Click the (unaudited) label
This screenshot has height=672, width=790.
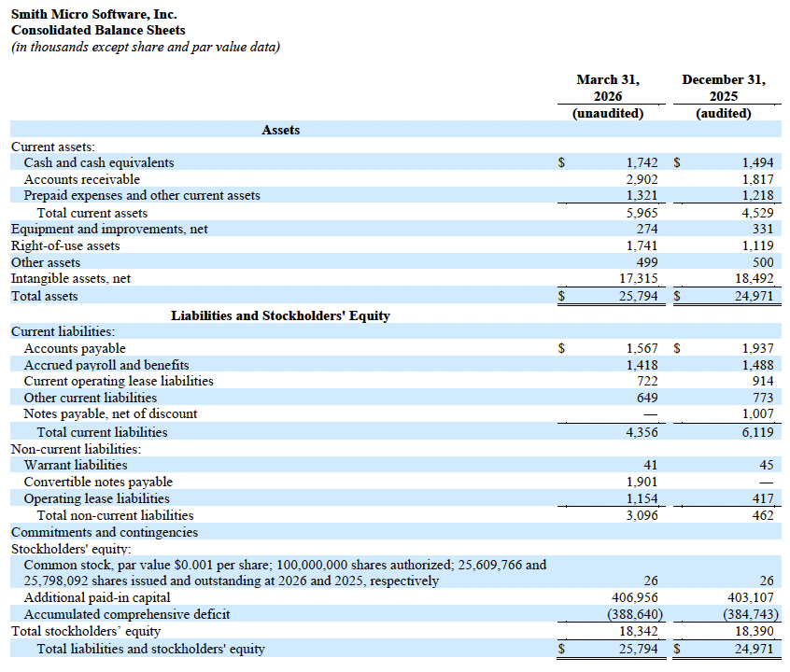[x=609, y=112]
